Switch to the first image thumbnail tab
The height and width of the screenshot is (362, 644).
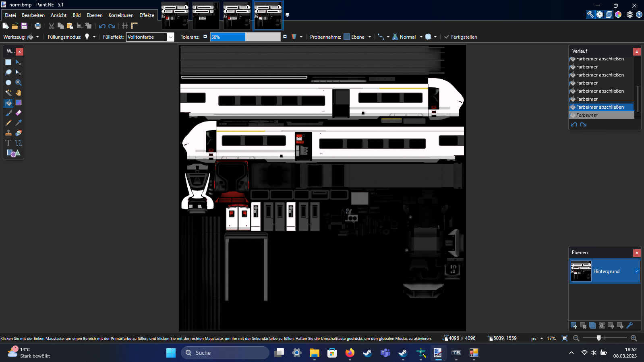click(175, 15)
